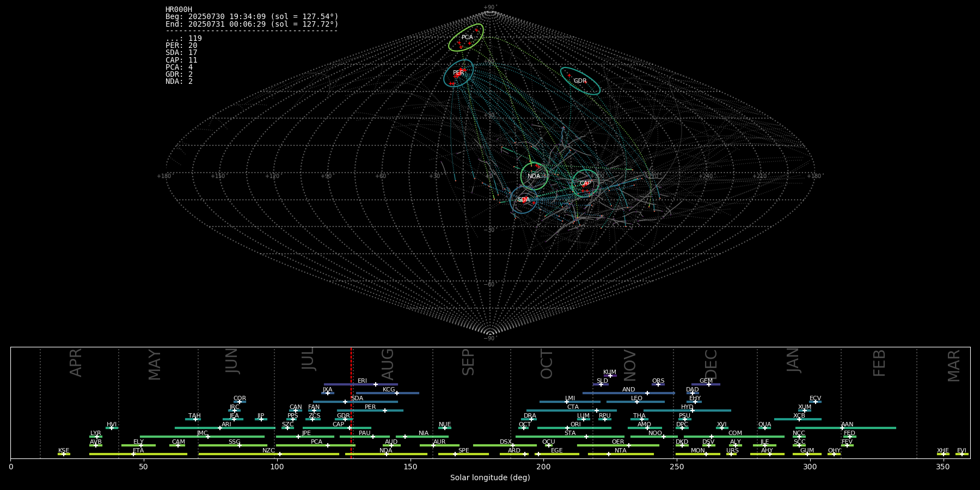Select the LEO shower bar in timeline
This screenshot has height=490, width=980.
click(636, 402)
